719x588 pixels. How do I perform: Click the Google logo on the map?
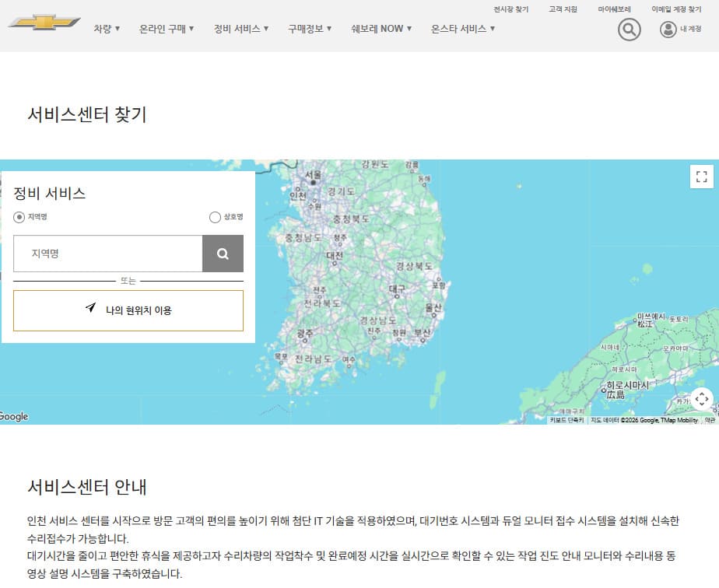point(14,417)
